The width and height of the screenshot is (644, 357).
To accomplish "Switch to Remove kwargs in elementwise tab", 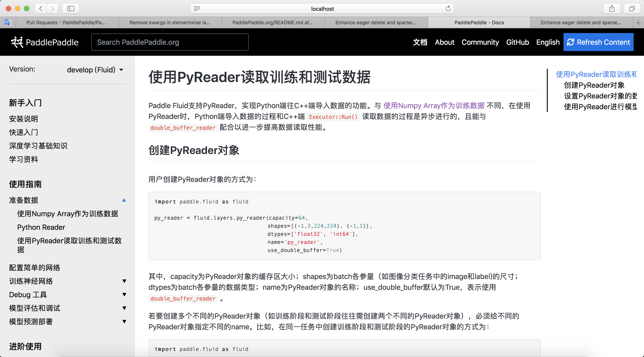I will (x=170, y=23).
